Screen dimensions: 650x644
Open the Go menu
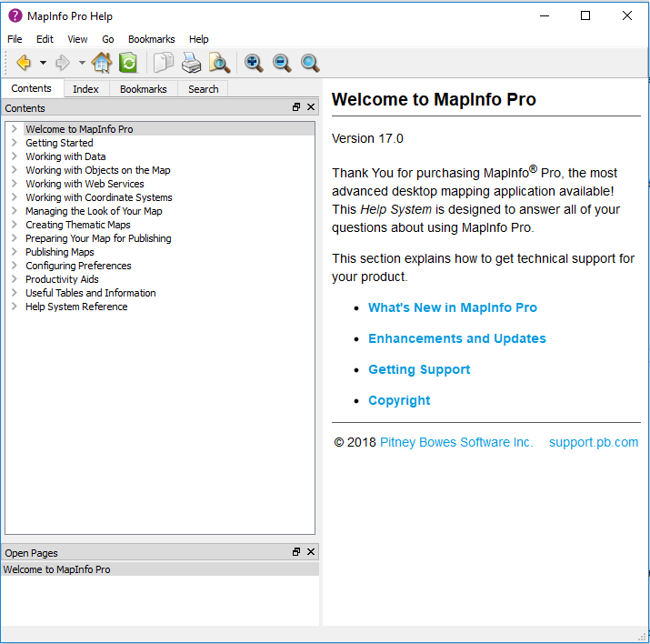click(x=108, y=39)
